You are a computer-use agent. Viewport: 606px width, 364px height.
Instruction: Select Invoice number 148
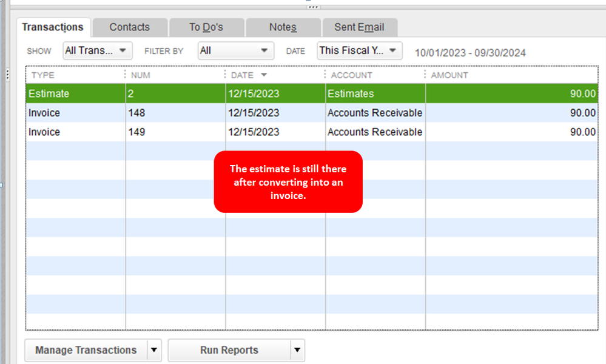coord(175,113)
